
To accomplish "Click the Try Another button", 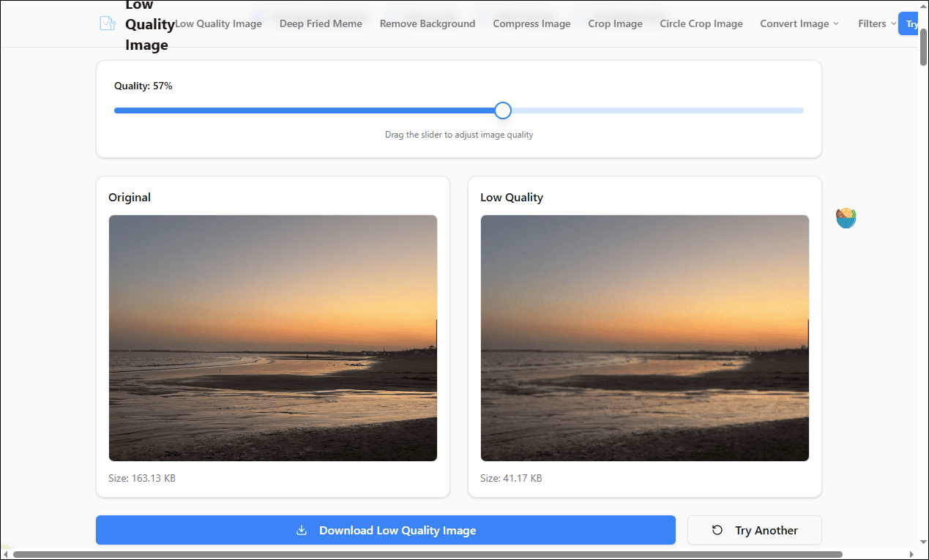I will tap(754, 529).
